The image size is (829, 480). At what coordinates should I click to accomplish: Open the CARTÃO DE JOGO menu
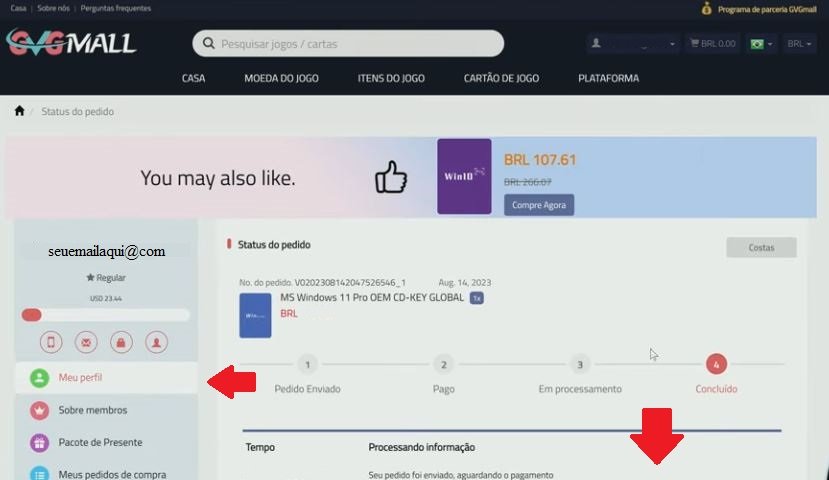click(501, 78)
